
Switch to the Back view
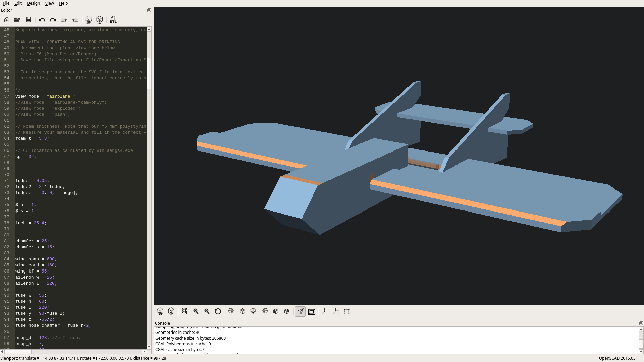(287, 311)
